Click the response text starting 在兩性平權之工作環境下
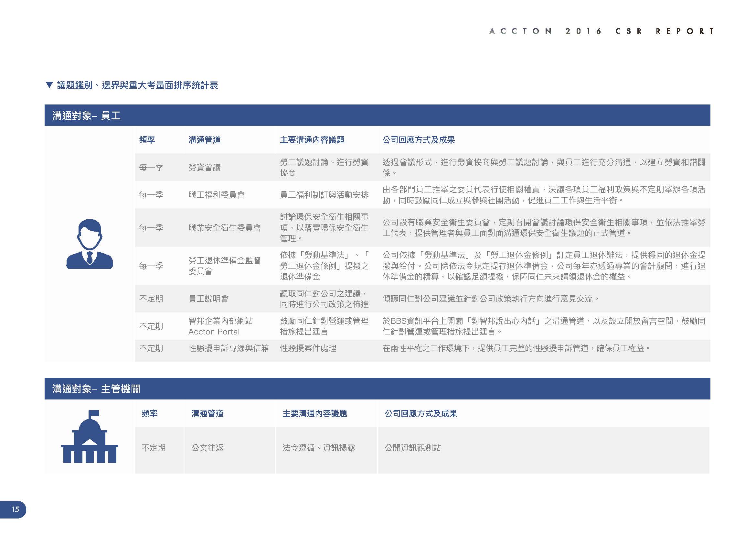 [516, 348]
